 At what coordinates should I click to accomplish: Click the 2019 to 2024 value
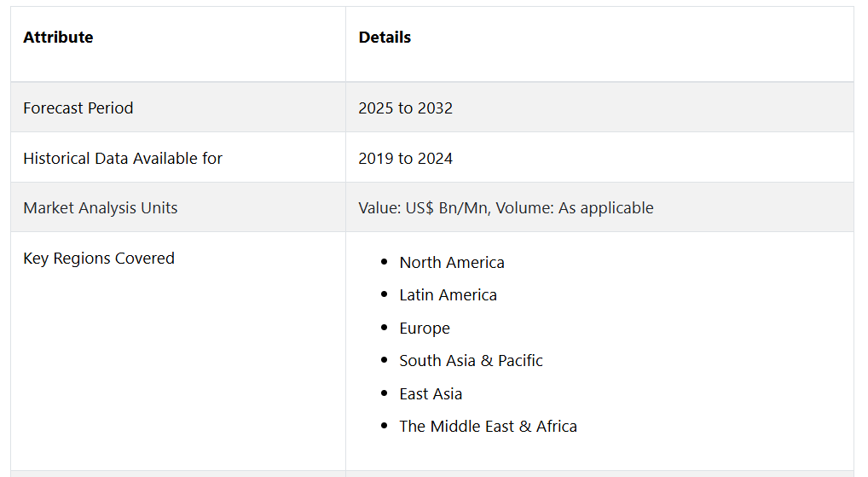405,159
